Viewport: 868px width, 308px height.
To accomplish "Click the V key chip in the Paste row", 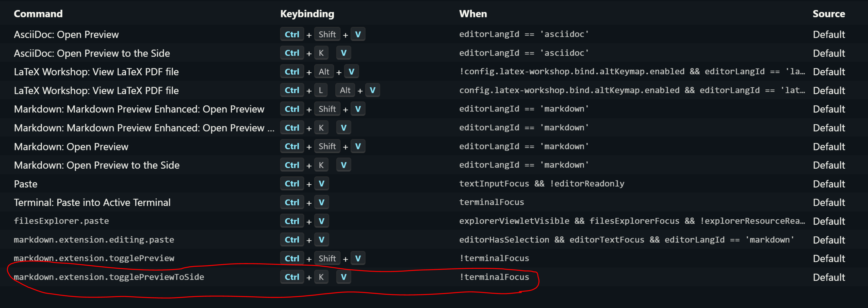I will point(321,184).
